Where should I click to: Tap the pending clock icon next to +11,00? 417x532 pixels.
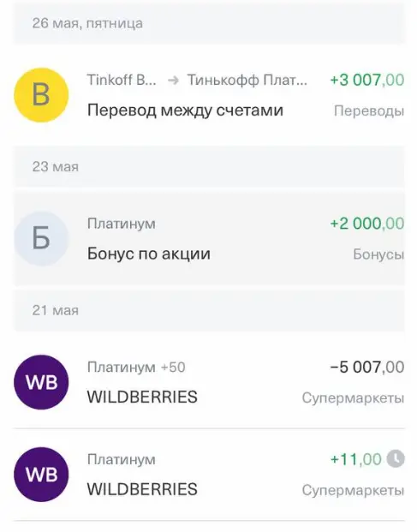(x=396, y=458)
